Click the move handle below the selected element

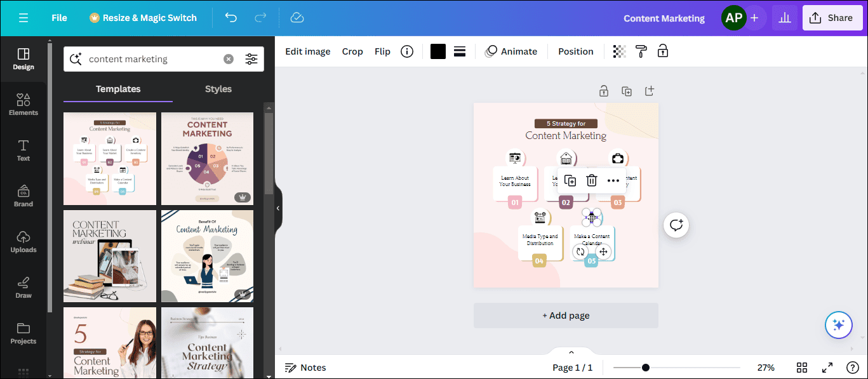tap(603, 251)
